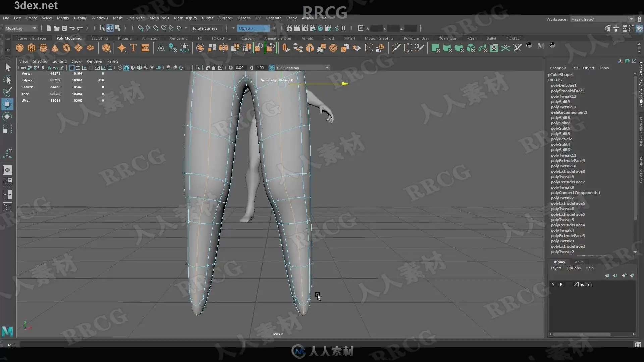Image resolution: width=644 pixels, height=362 pixels.
Task: Create a polygon cylinder from the shelf
Action: coord(43,48)
